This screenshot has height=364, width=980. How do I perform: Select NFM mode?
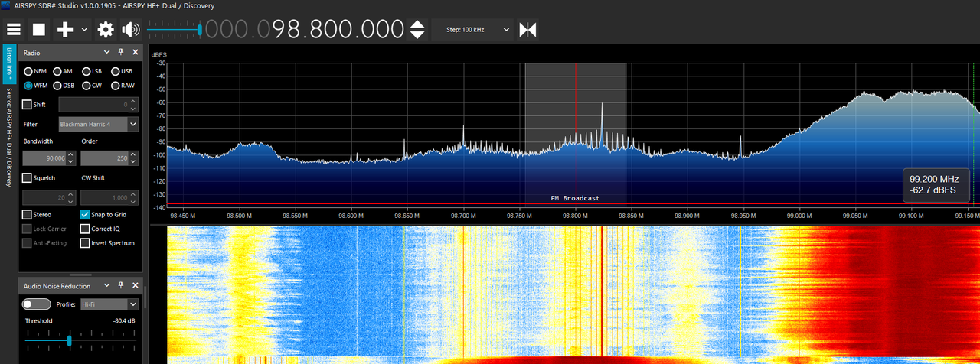(34, 71)
